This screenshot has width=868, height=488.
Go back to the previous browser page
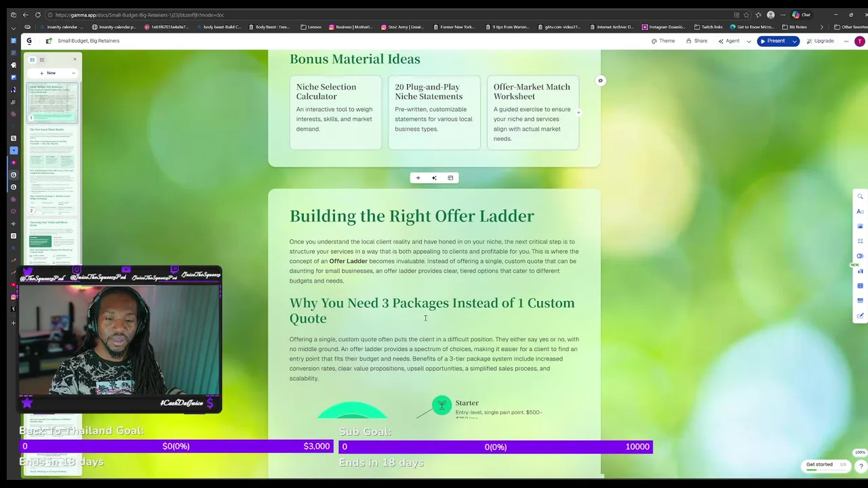pos(25,15)
